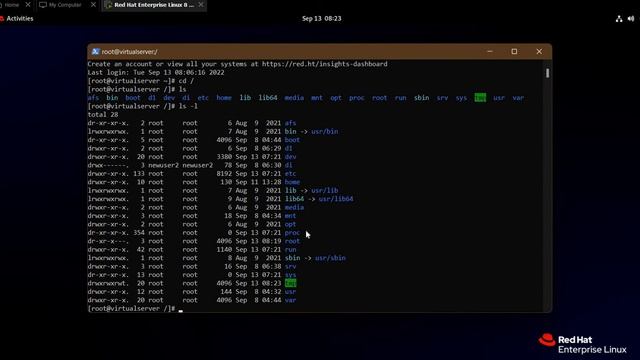Click the network connection icon in top bar
The width and height of the screenshot is (640, 360).
pos(619,18)
